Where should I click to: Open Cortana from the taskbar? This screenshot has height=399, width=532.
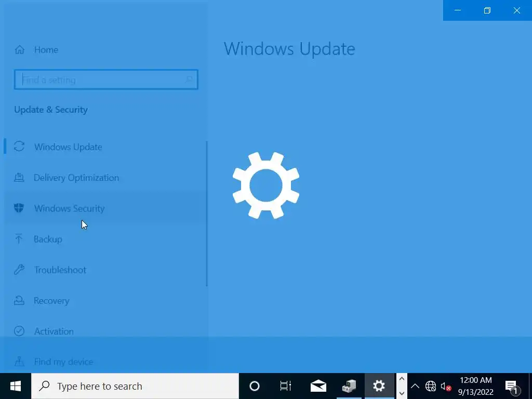point(255,386)
